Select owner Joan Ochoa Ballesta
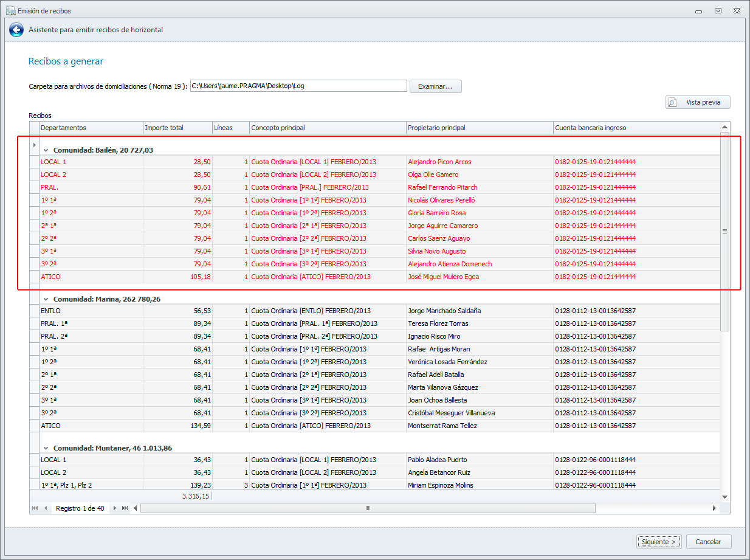This screenshot has width=750, height=560. tap(438, 400)
